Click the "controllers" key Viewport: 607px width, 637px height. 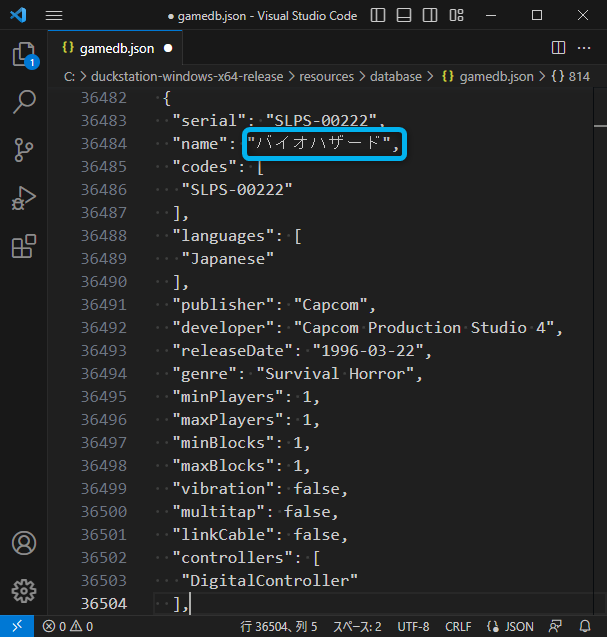232,558
